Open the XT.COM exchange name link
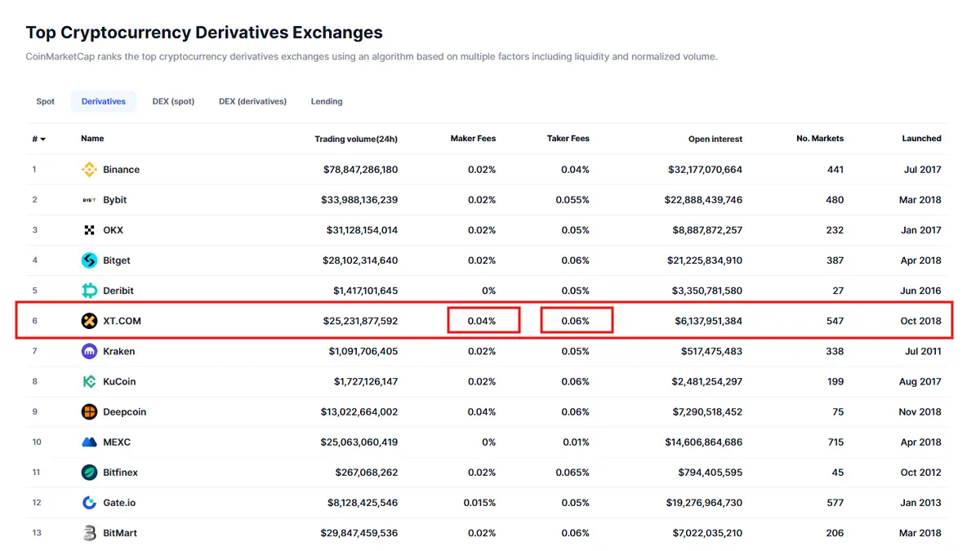 coord(122,321)
